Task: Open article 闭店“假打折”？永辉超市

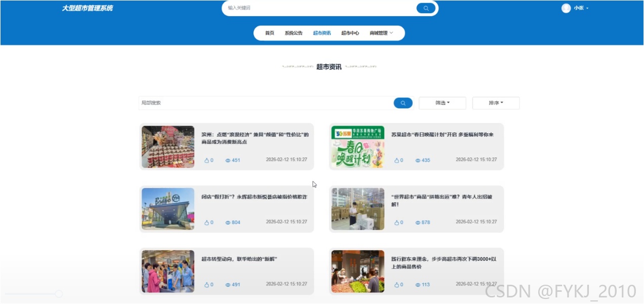Action: click(254, 197)
